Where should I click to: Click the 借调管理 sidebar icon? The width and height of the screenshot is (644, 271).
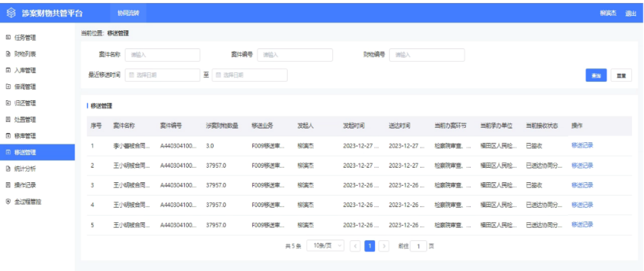pyautogui.click(x=8, y=87)
